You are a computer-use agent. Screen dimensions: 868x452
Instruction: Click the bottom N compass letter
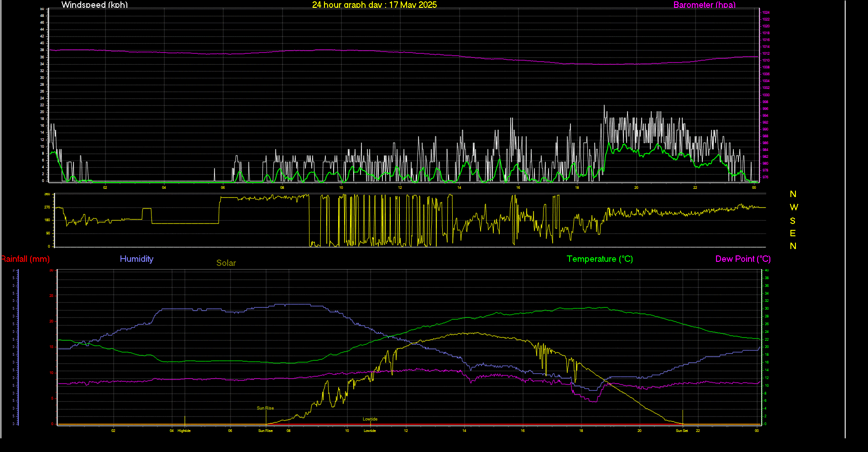click(x=793, y=246)
